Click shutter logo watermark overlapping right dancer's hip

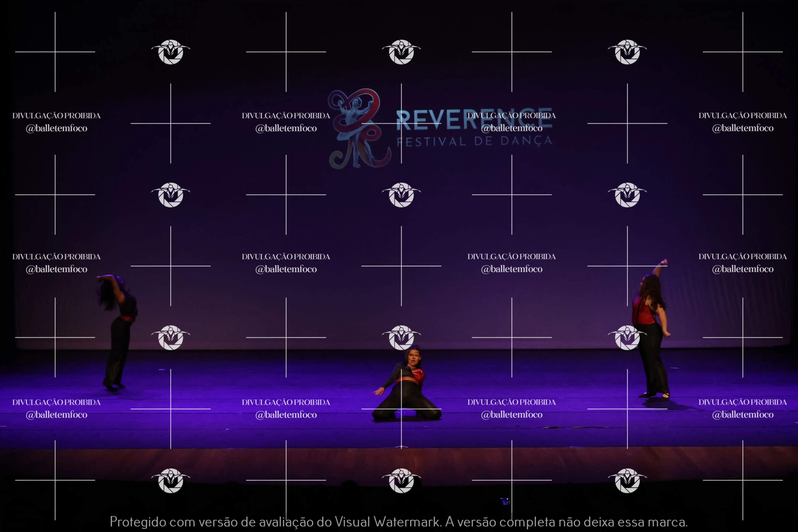click(x=627, y=338)
